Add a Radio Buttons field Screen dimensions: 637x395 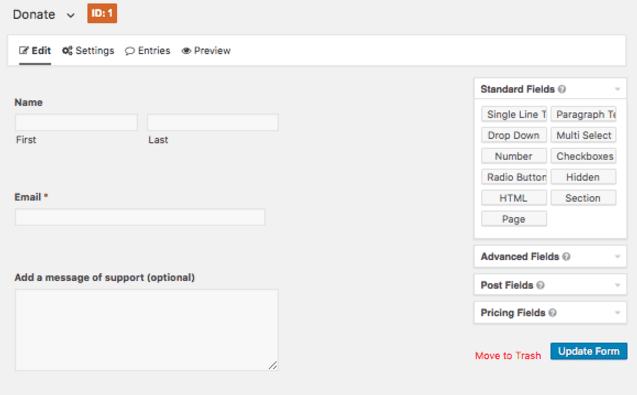[514, 178]
